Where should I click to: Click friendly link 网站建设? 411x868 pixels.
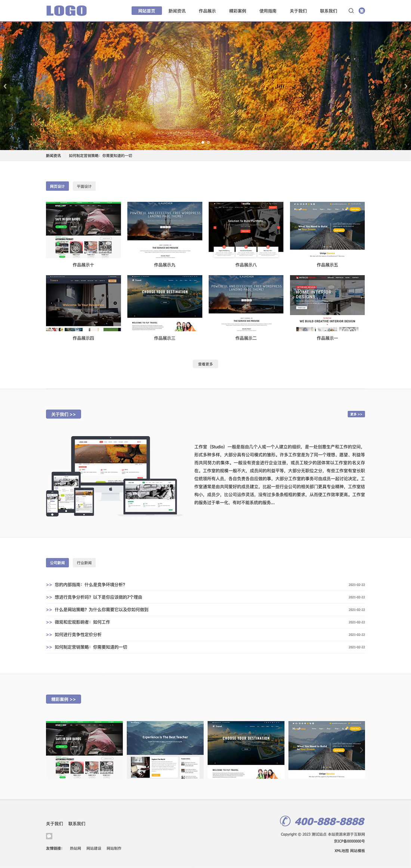(94, 848)
